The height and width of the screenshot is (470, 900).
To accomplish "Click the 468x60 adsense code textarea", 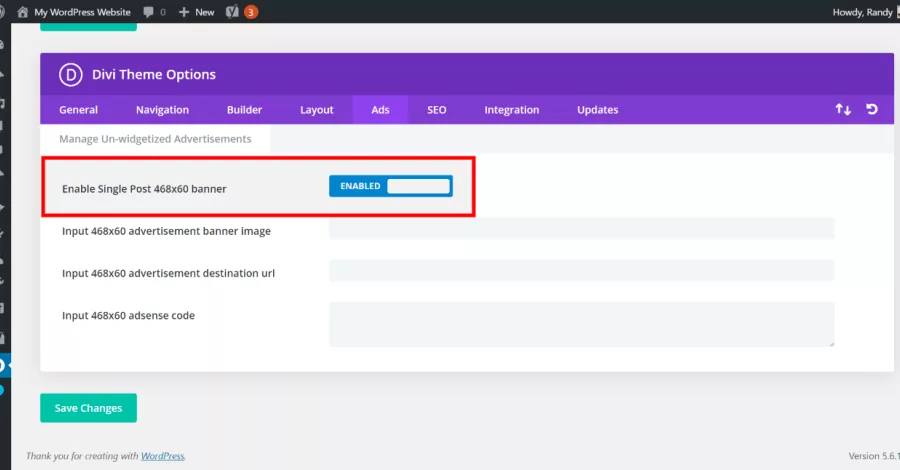I will [581, 324].
